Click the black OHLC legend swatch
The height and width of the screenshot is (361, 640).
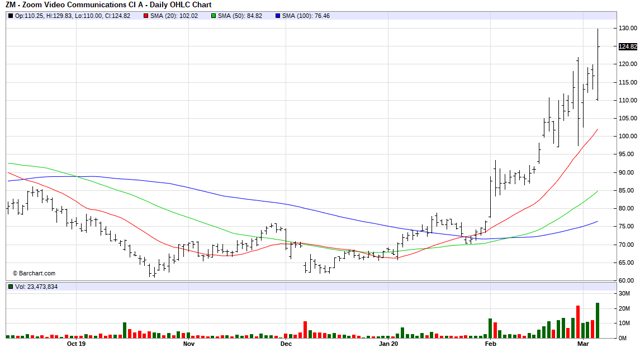click(x=11, y=16)
